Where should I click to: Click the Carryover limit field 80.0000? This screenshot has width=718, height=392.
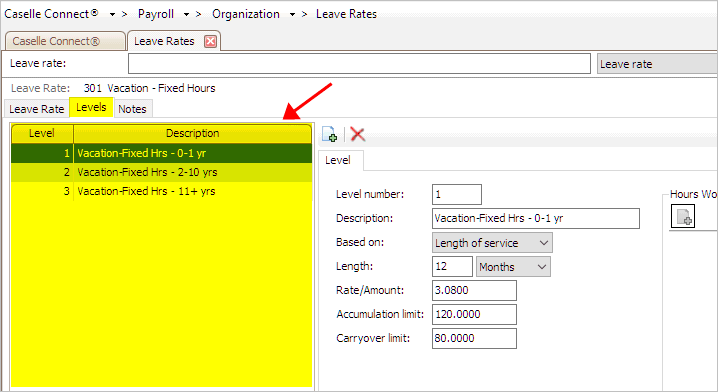tap(474, 338)
